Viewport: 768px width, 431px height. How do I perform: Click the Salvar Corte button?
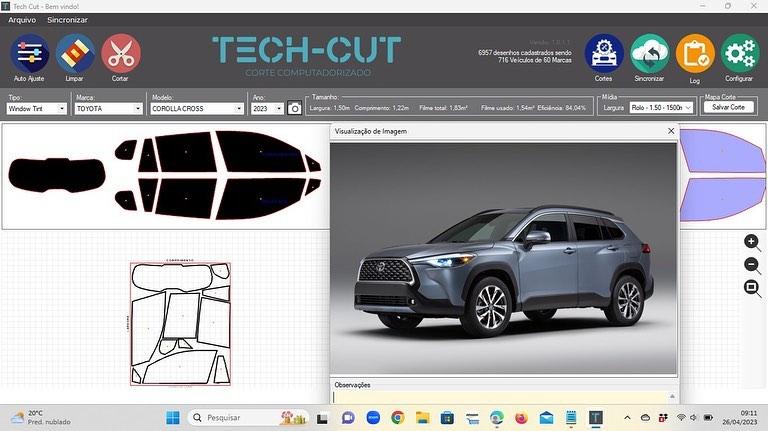coord(728,107)
